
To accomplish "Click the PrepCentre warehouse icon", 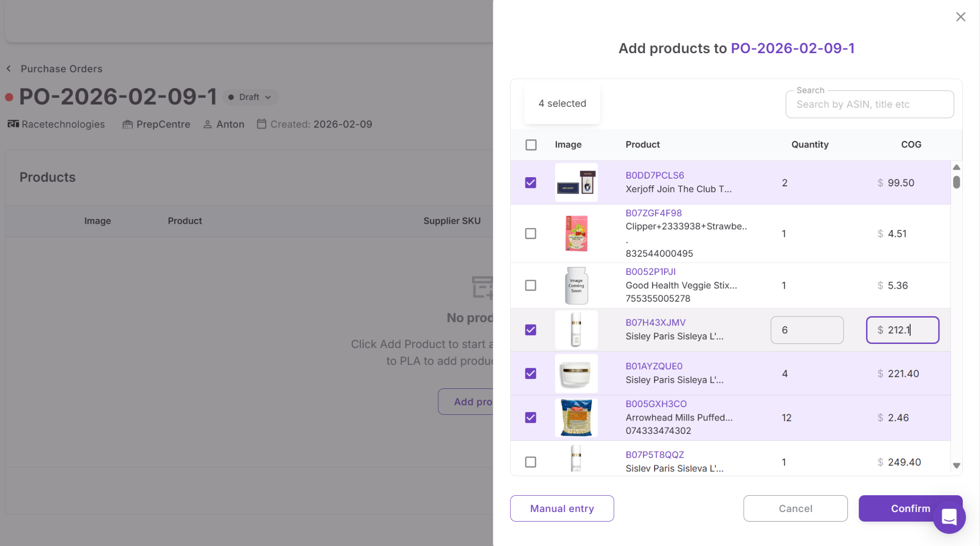I will (127, 125).
